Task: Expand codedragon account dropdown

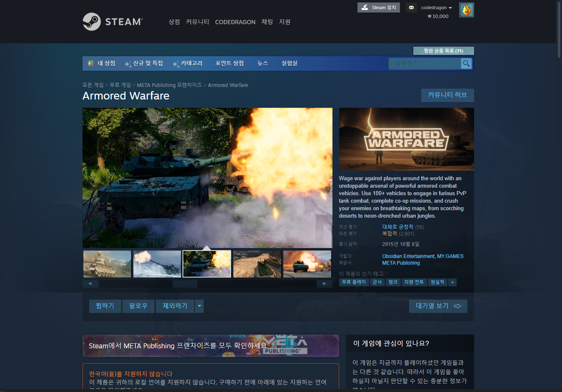Action: pos(436,7)
